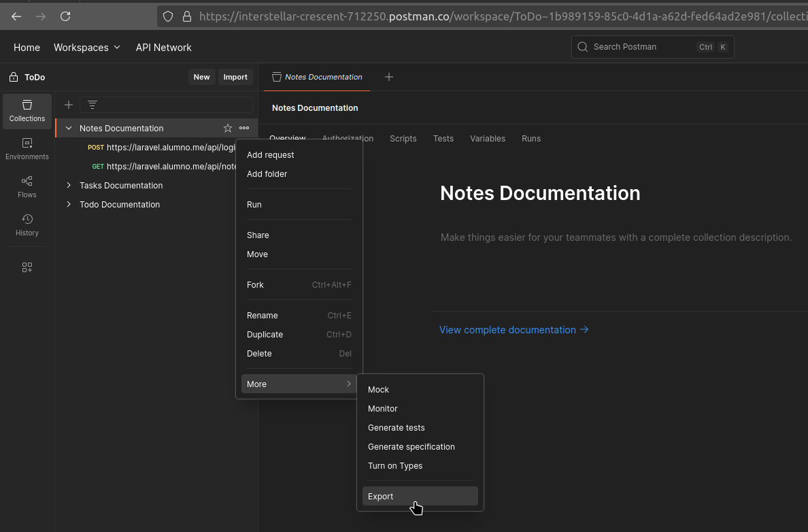Open a new tab with plus icon
This screenshot has width=808, height=532.
[x=389, y=77]
